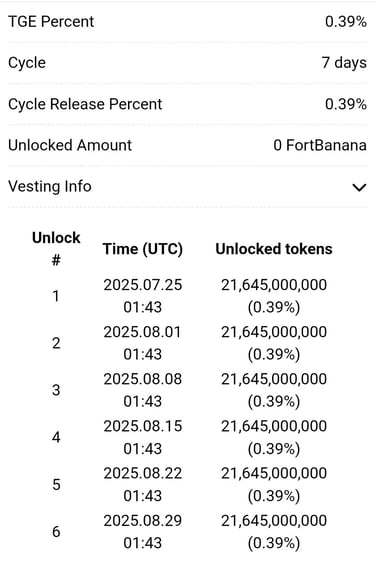This screenshot has width=375, height=561.
Task: Select unlock date 2025.08.15 01:43
Action: (x=143, y=437)
